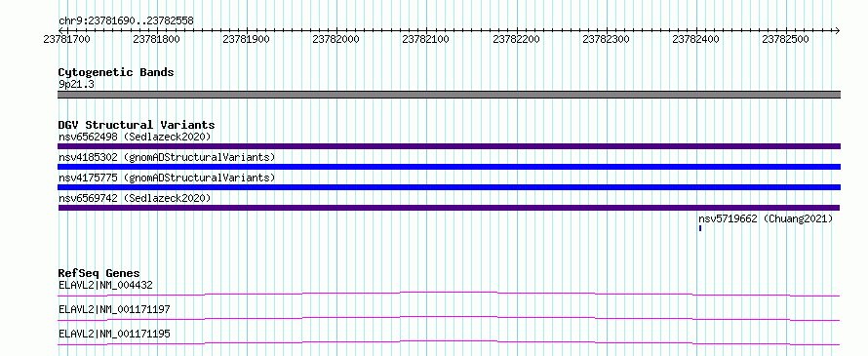Select the Cytogenetic Bands track title
The width and height of the screenshot is (868, 356).
[116, 72]
